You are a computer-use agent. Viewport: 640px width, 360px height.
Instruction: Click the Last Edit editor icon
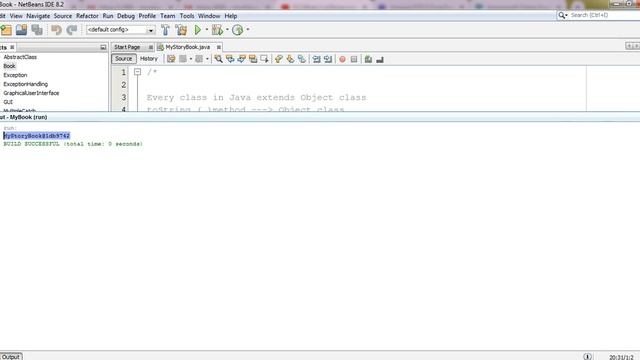click(171, 59)
